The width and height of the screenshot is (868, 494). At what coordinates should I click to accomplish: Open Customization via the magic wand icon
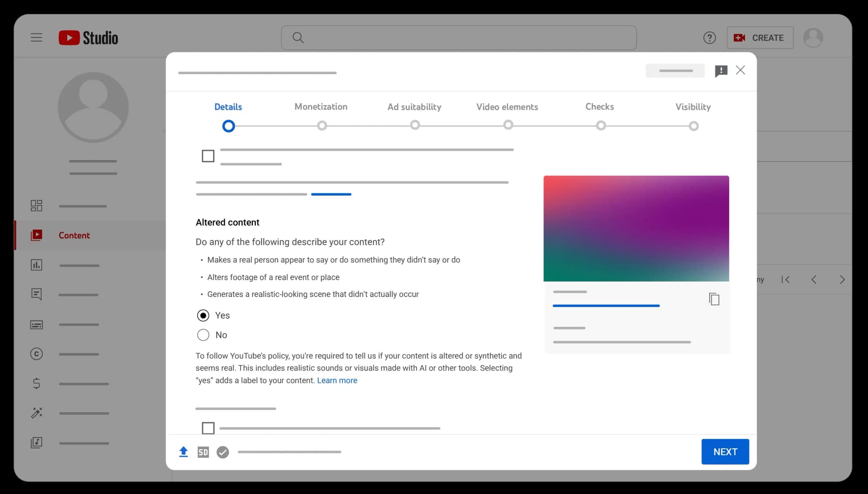coord(36,413)
